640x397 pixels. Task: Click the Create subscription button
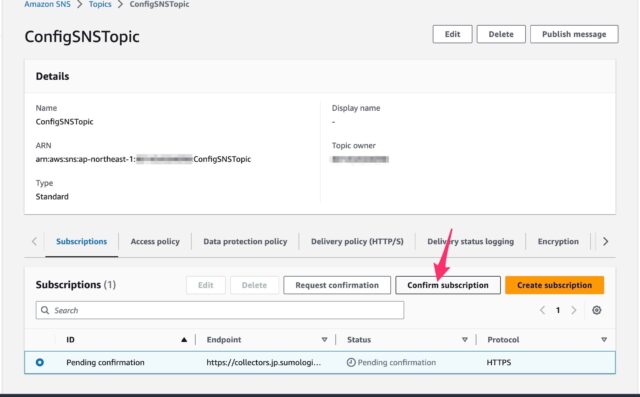(554, 285)
